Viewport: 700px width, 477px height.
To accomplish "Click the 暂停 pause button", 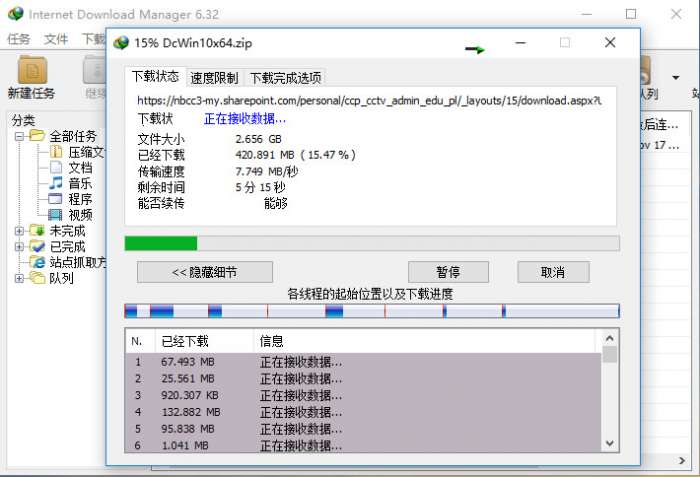I will [x=448, y=272].
